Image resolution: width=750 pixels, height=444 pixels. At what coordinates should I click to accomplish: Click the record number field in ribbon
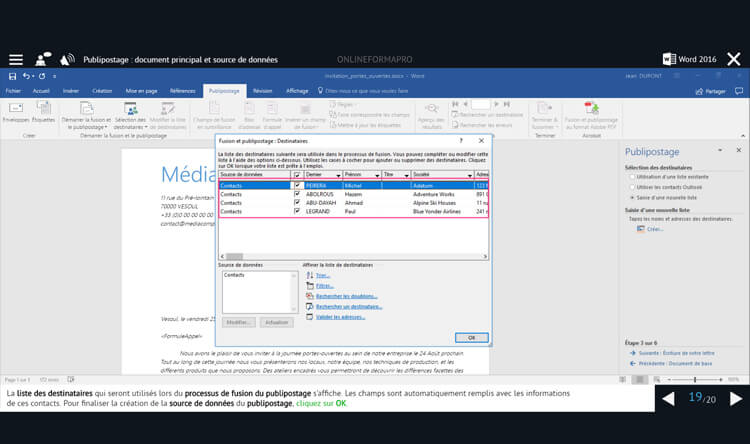click(x=481, y=104)
